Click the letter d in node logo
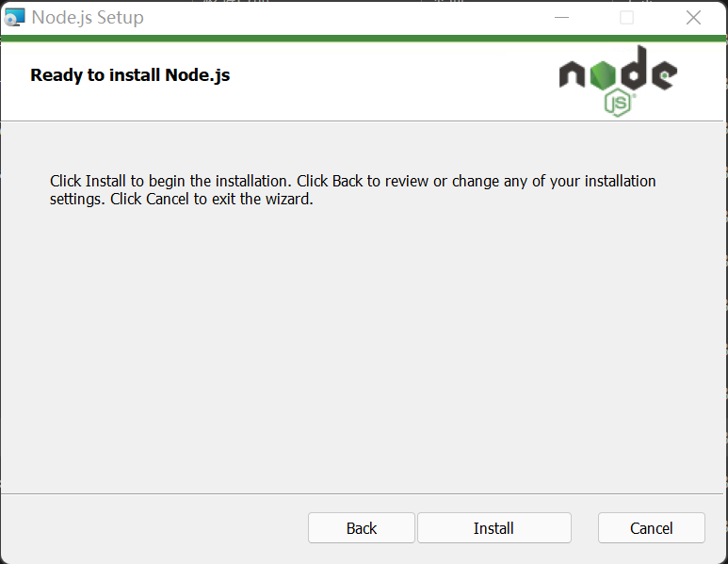 [633, 68]
